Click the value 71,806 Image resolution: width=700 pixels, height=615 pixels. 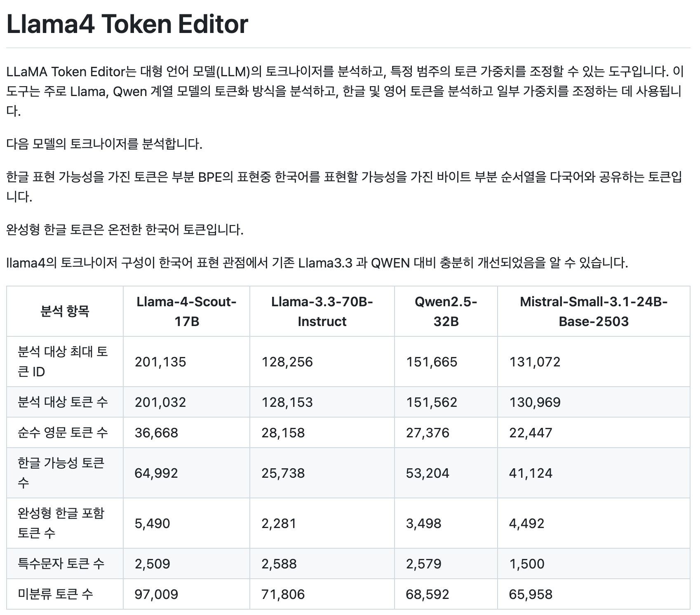point(283,594)
